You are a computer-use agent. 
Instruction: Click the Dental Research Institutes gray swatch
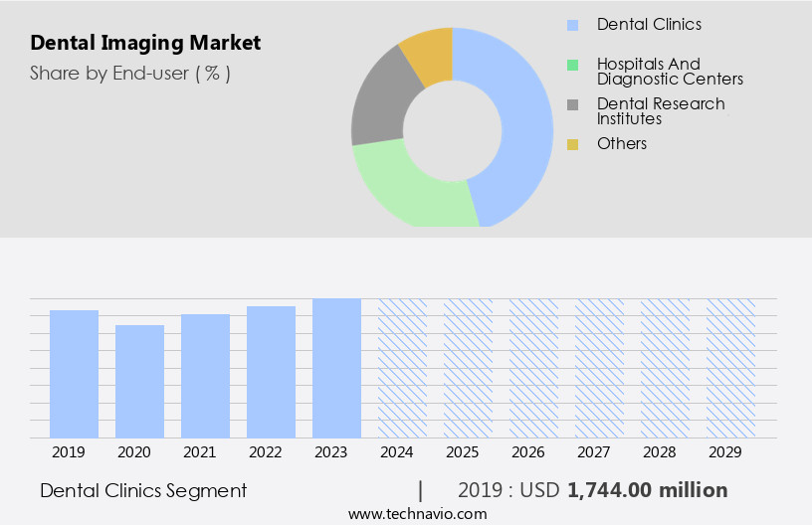(572, 104)
